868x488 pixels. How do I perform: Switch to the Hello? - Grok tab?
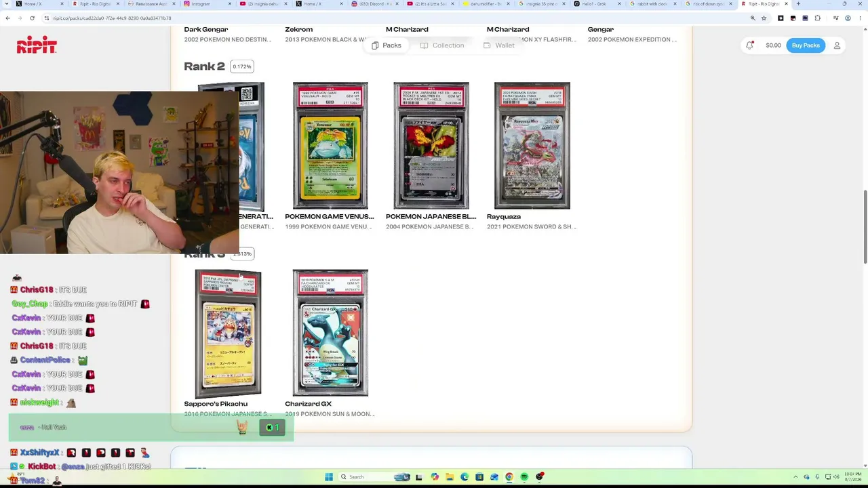pyautogui.click(x=596, y=4)
